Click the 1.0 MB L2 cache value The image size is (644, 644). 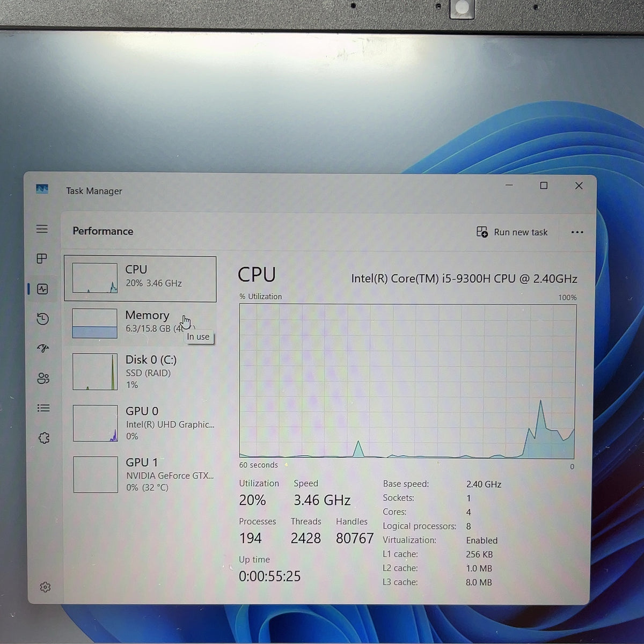(x=479, y=568)
